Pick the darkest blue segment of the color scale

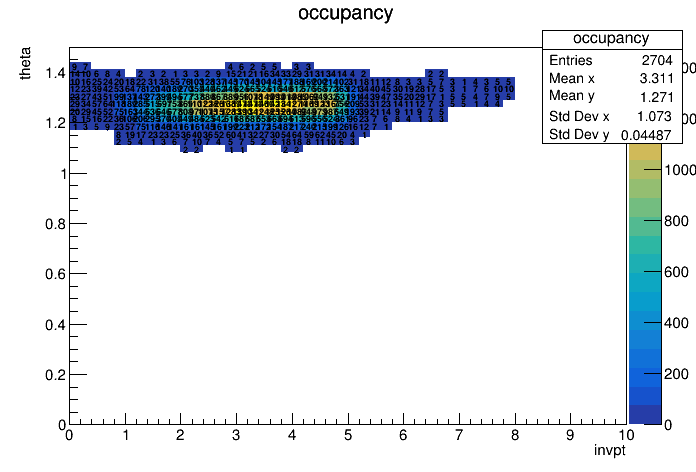point(645,415)
